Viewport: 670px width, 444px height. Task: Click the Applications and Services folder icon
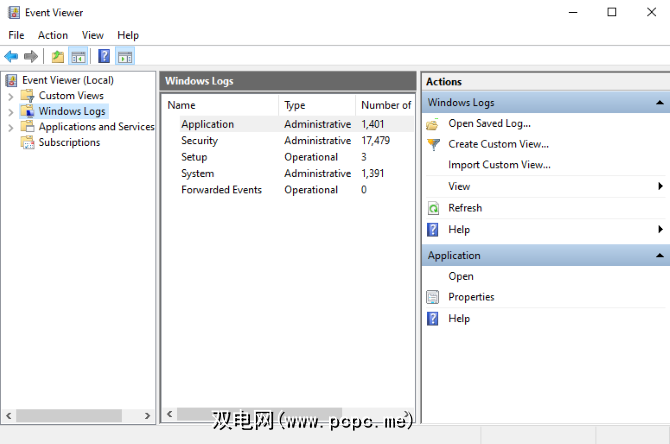[27, 126]
